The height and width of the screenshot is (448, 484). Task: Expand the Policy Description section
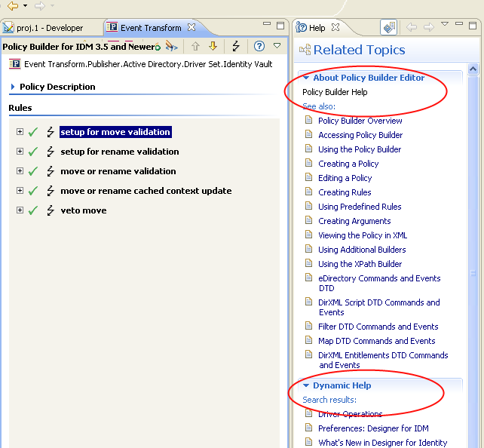(x=13, y=87)
